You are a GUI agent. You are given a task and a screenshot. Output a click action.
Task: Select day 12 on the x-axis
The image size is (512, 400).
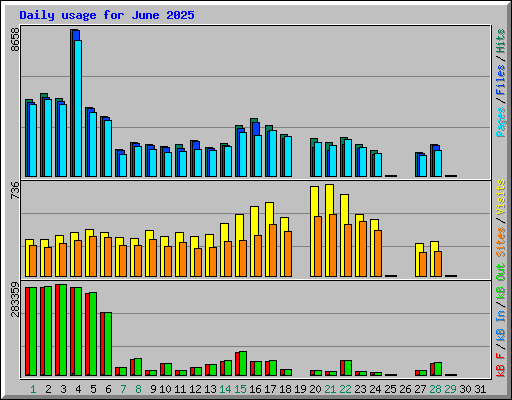195,389
